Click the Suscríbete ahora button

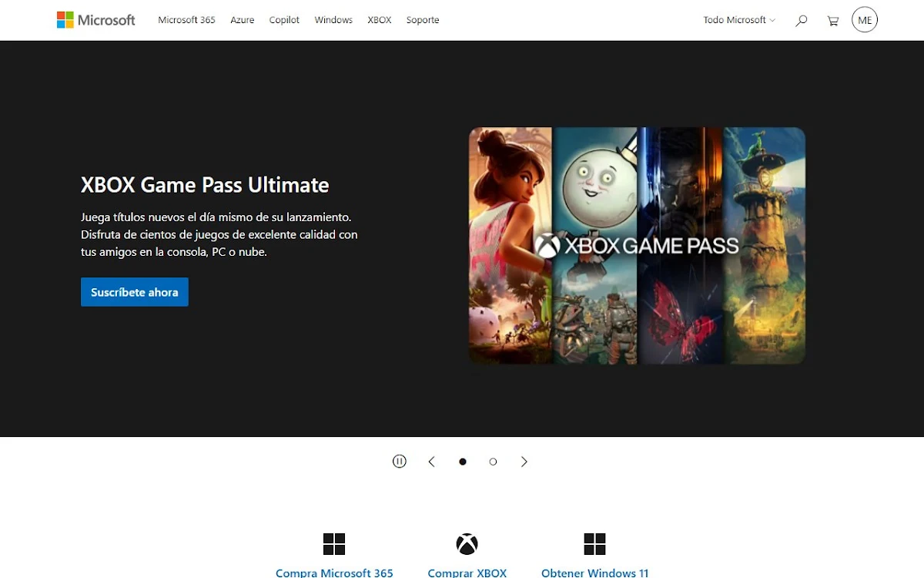pos(135,292)
